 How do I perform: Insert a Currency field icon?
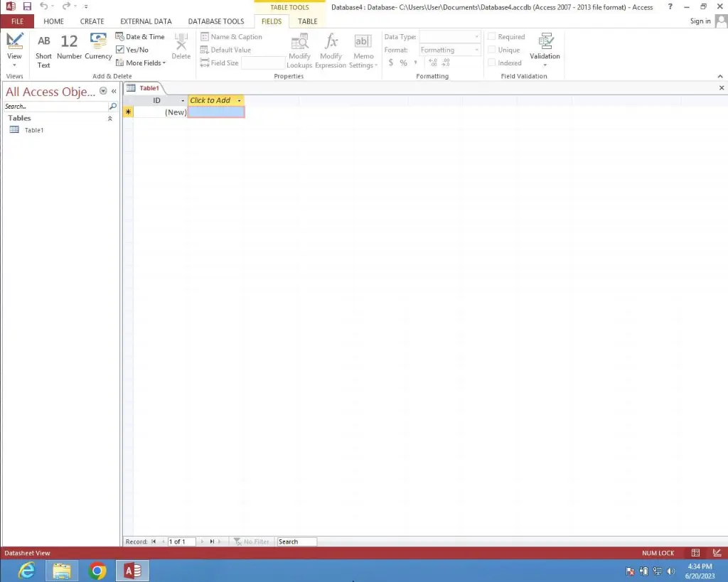click(98, 47)
